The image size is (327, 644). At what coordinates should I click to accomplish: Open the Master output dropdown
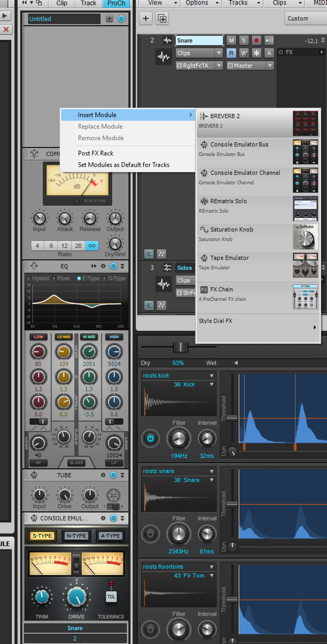pyautogui.click(x=250, y=66)
